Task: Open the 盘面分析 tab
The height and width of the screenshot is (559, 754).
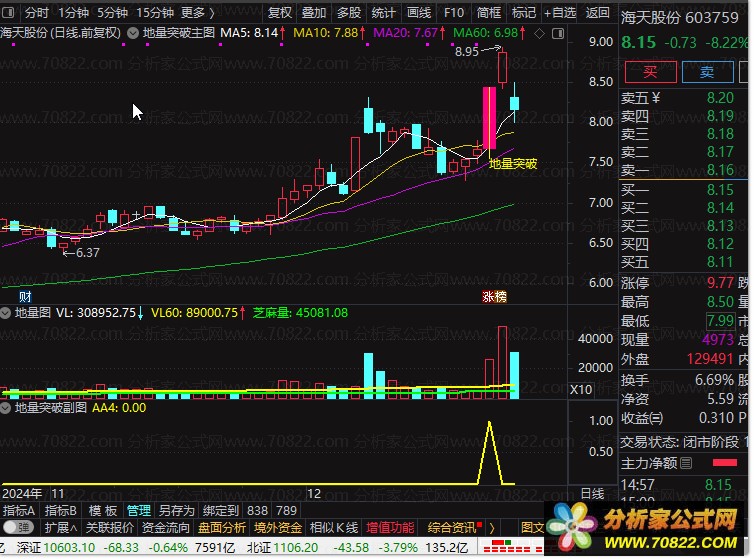Action: (x=222, y=528)
